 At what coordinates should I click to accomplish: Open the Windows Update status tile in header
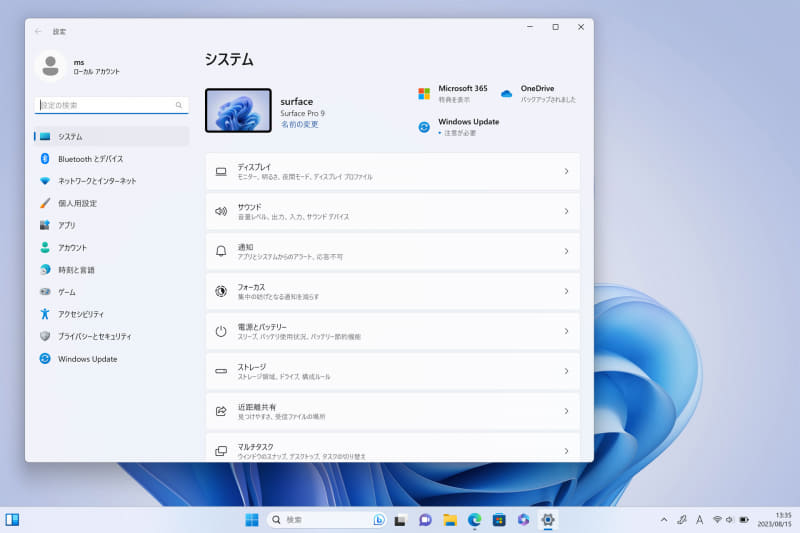(x=458, y=127)
